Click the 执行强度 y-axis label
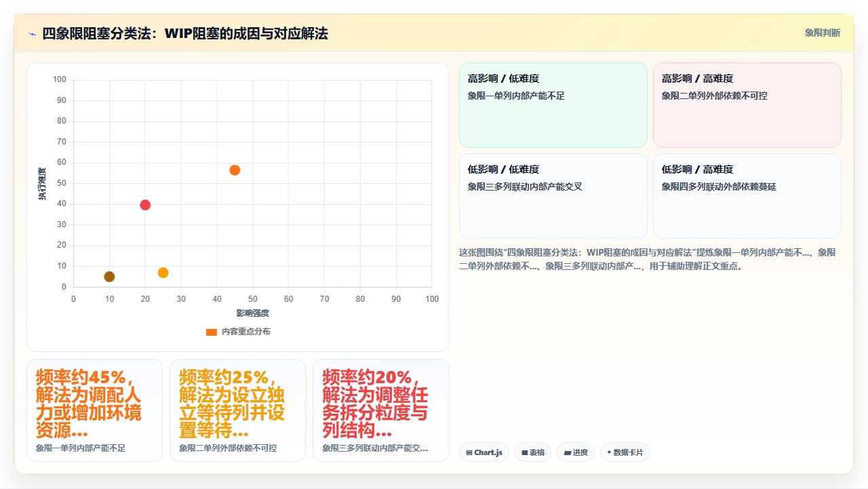 click(x=42, y=184)
